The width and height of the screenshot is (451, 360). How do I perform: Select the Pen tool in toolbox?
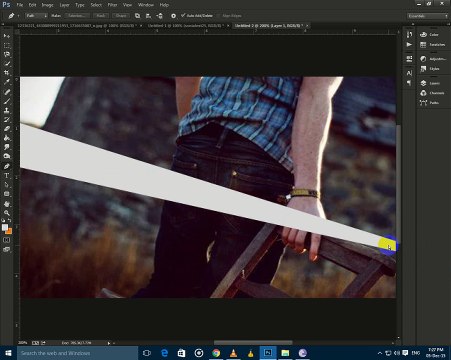(7, 166)
